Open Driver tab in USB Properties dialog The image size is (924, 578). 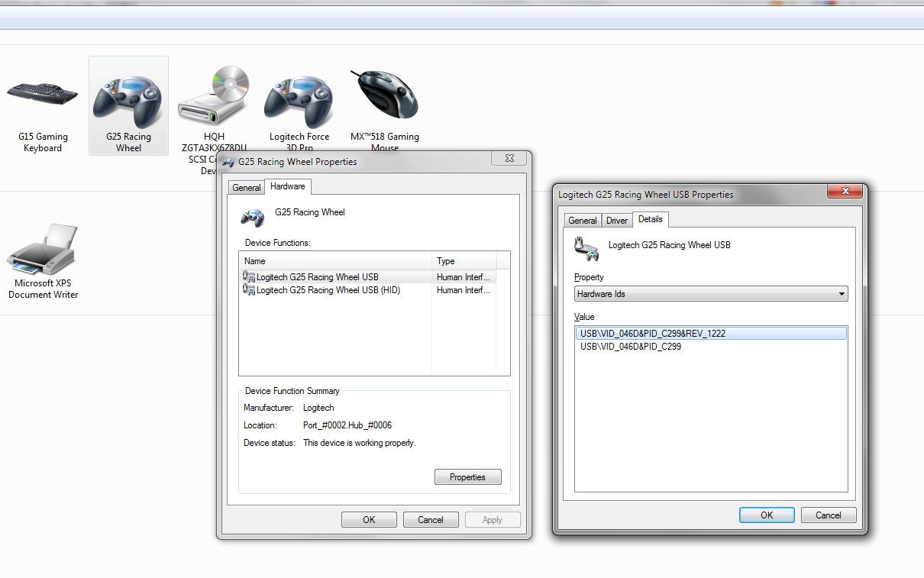[x=617, y=221]
